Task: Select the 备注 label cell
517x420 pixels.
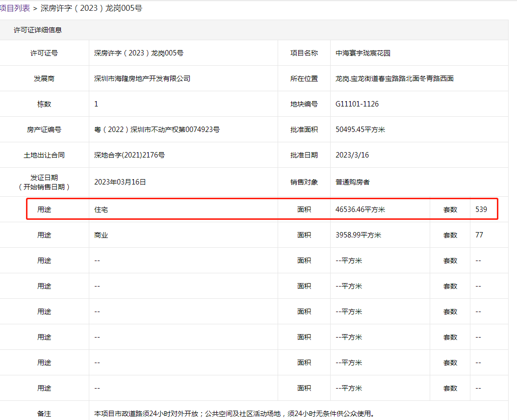Action: 44,414
